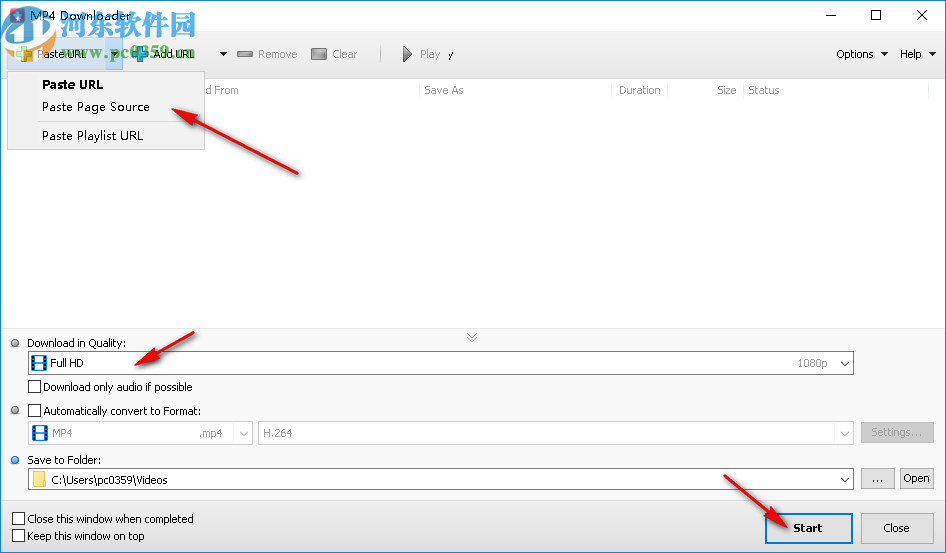Expand the Add URL dropdown arrow
This screenshot has height=553, width=946.
point(223,54)
